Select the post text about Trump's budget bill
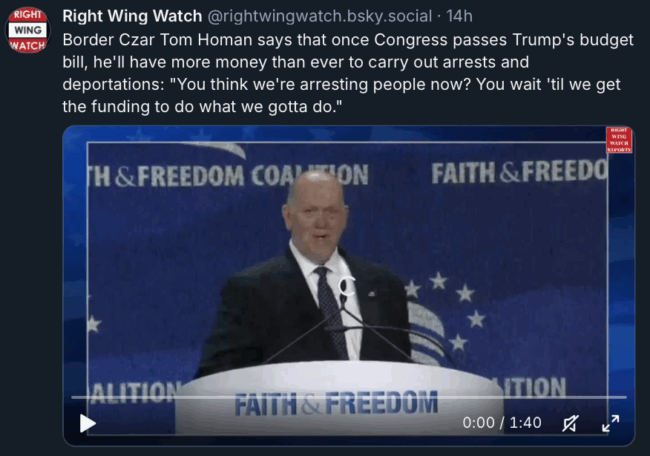The height and width of the screenshot is (456, 650). (x=348, y=73)
